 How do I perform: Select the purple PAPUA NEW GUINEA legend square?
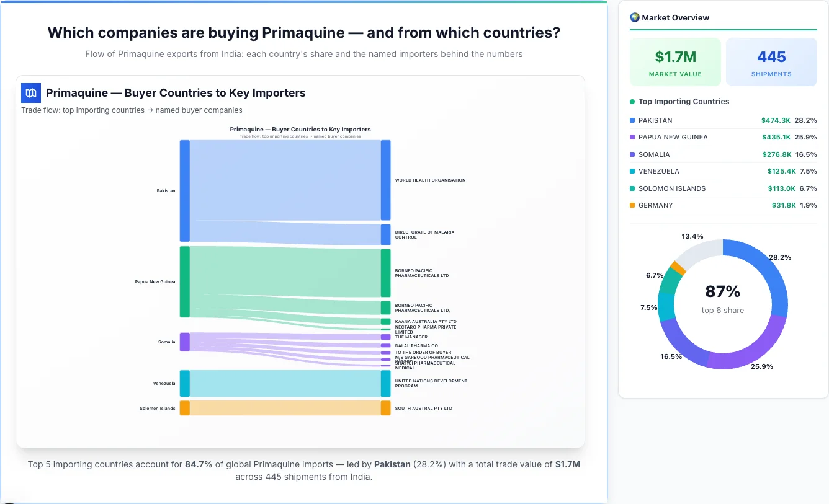(632, 137)
